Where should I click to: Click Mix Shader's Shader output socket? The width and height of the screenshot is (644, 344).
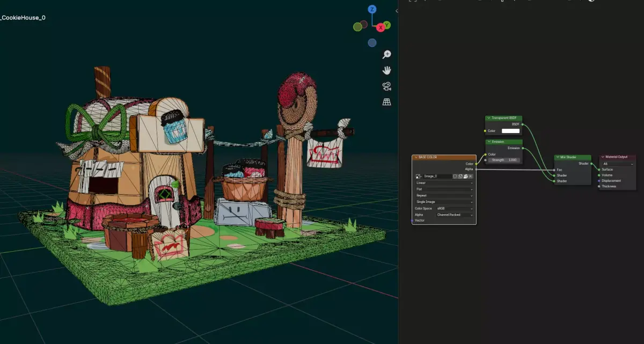coord(591,164)
